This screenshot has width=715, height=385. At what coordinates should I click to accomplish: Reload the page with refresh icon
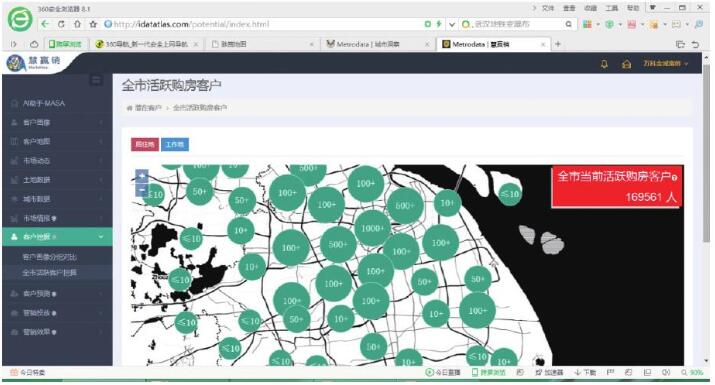point(61,24)
